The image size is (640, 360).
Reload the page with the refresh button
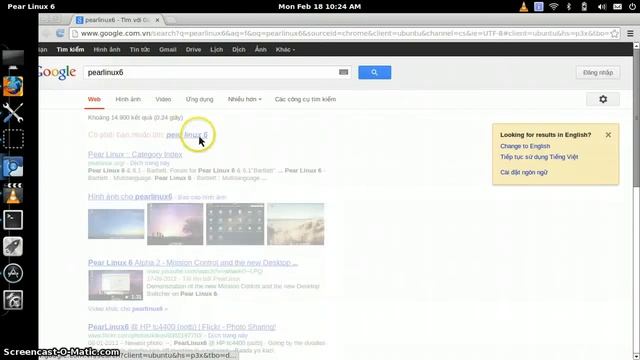[x=60, y=33]
